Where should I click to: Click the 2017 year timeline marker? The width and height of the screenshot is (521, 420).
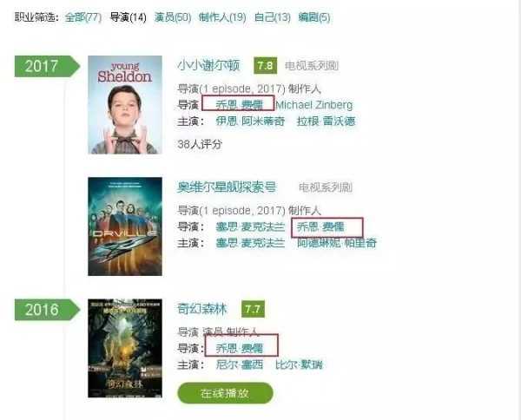47,66
